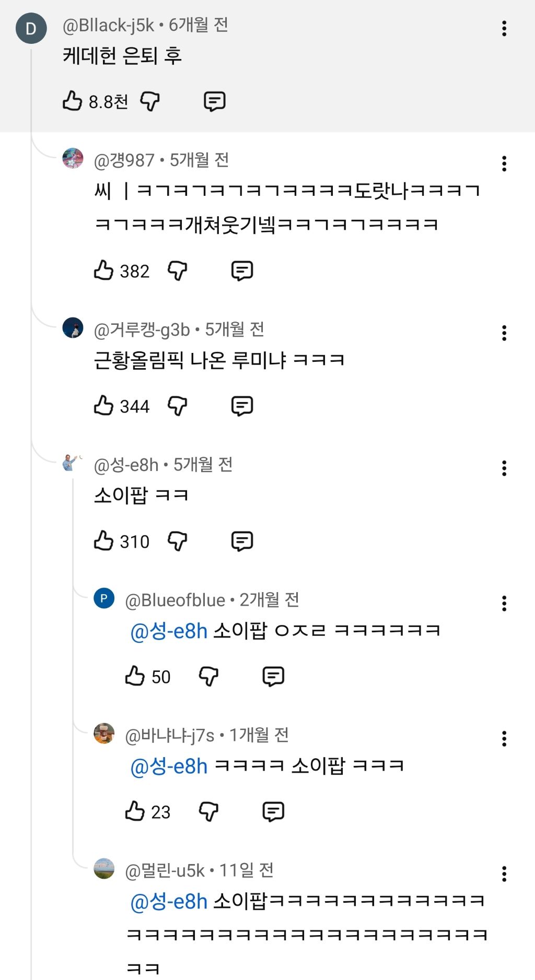The image size is (535, 980).
Task: Dislike the reply by @Blueofblue
Action: point(208,676)
